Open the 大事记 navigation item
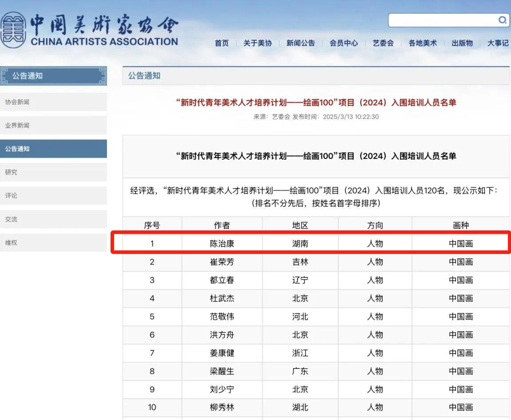This screenshot has height=420, width=511. coord(498,43)
